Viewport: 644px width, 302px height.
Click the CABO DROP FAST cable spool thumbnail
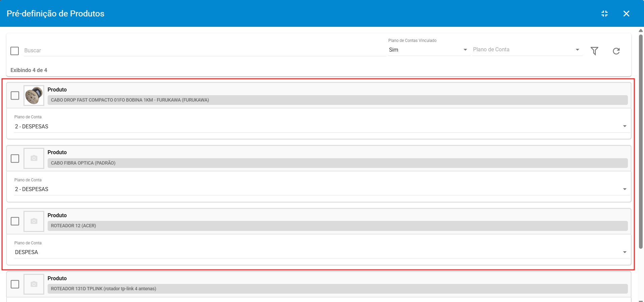coord(34,96)
